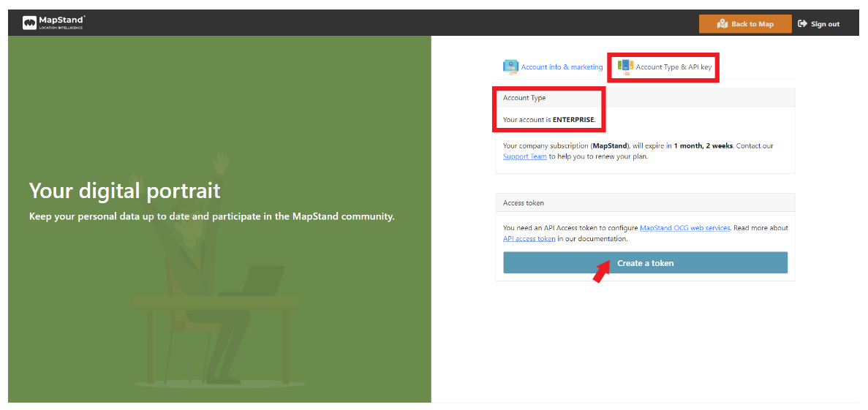Click the Create a token button

(646, 263)
